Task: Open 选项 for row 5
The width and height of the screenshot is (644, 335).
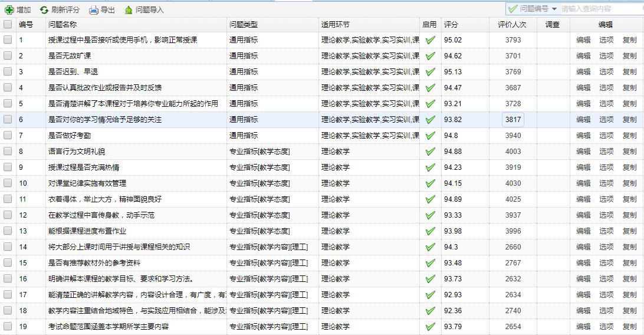Action: click(x=606, y=104)
